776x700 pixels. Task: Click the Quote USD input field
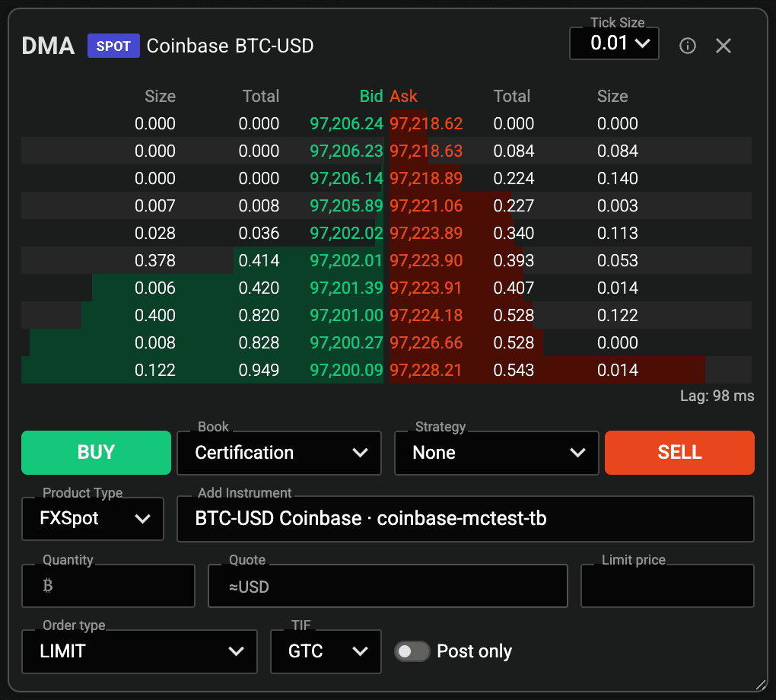(387, 586)
